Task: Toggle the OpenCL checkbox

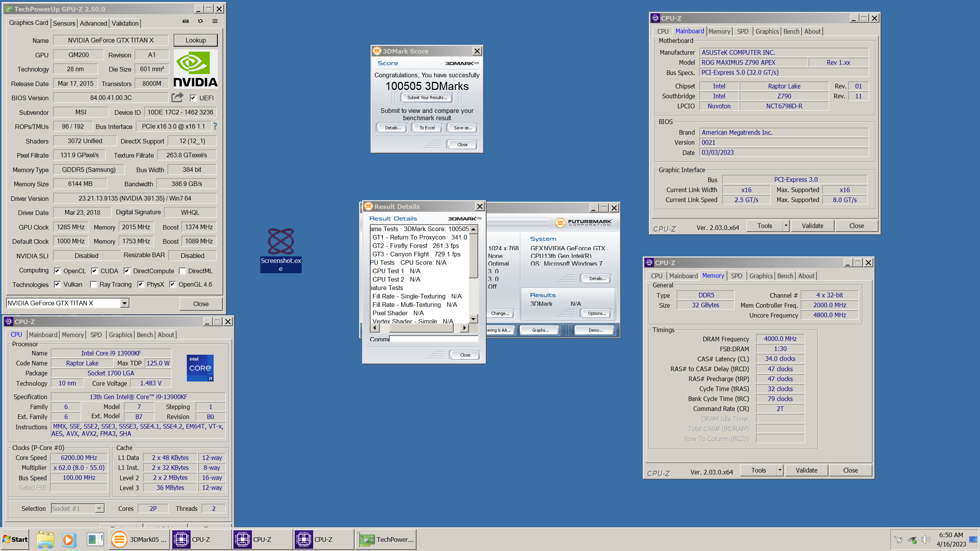Action: click(57, 271)
